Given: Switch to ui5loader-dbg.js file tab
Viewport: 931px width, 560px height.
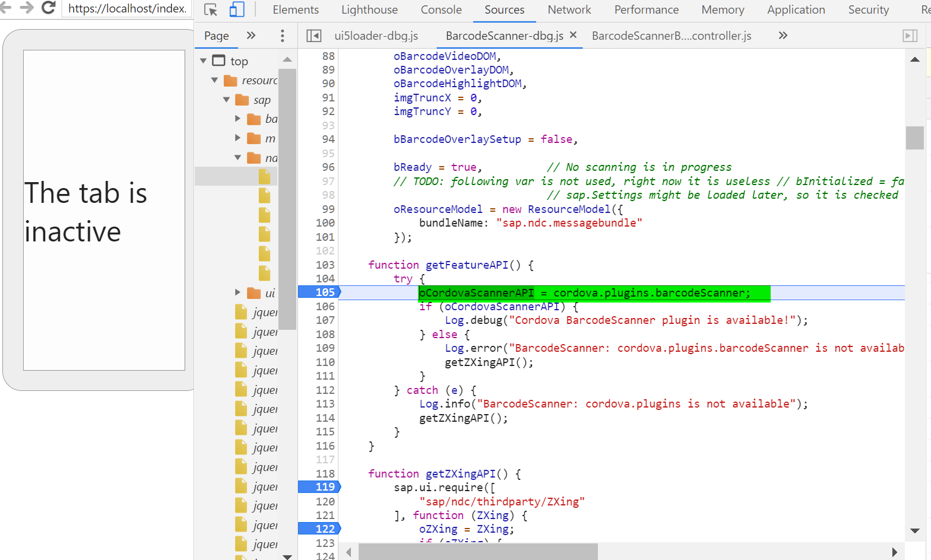Looking at the screenshot, I should click(x=376, y=36).
